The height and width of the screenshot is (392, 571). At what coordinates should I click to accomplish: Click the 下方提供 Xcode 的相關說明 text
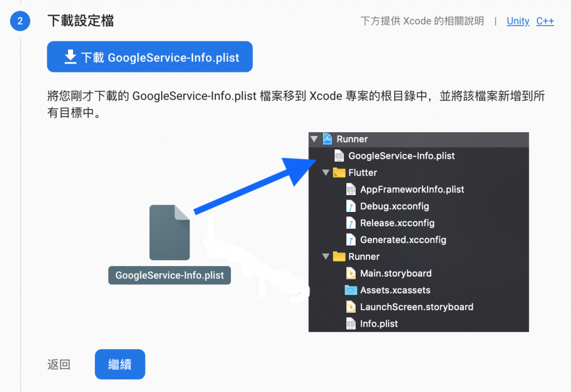(422, 21)
